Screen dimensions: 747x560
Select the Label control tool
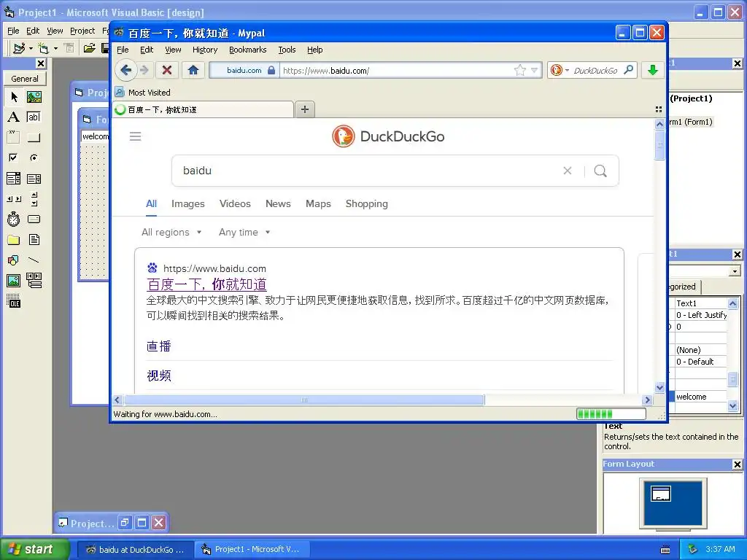(x=14, y=117)
